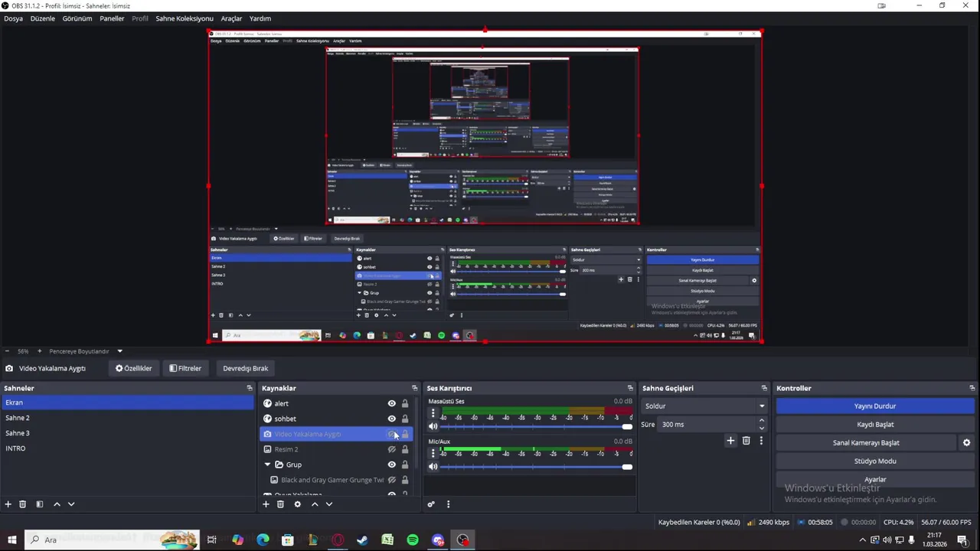Move the source up in the Kaynaklar toolbar
Viewport: 980px width, 551px height.
click(315, 504)
